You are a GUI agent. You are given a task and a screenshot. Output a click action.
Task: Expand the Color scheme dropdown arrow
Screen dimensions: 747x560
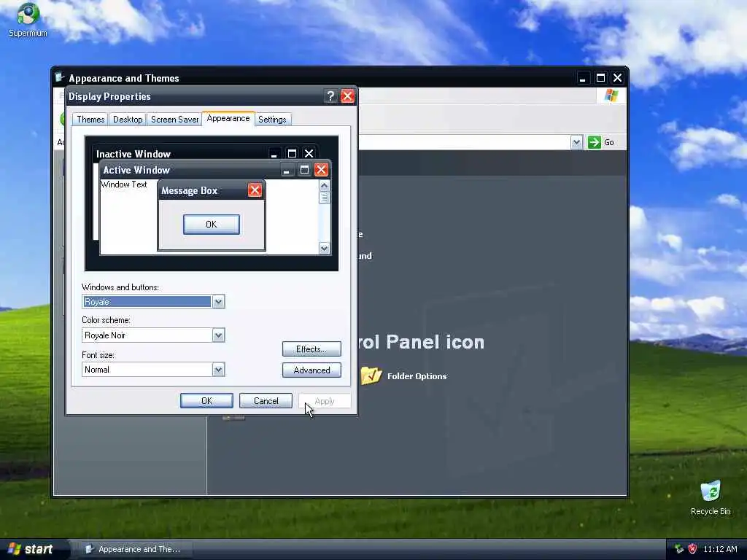(x=218, y=335)
